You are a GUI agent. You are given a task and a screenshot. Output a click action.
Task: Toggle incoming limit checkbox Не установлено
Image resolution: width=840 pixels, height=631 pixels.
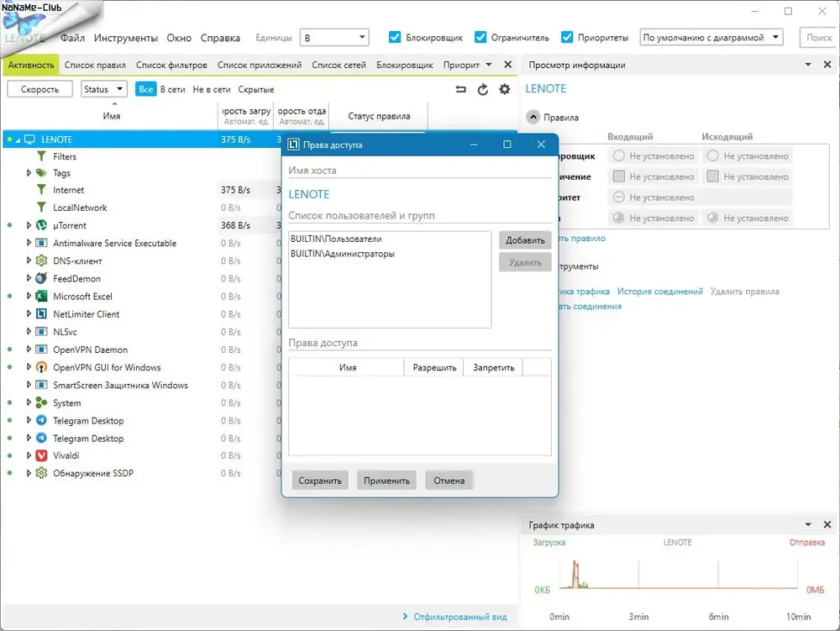(x=619, y=176)
